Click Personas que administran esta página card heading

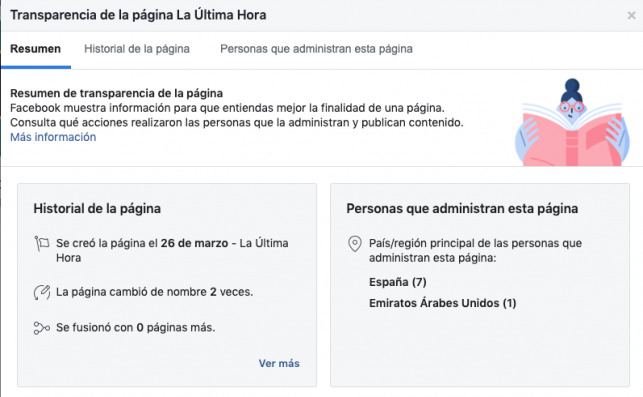(x=462, y=209)
